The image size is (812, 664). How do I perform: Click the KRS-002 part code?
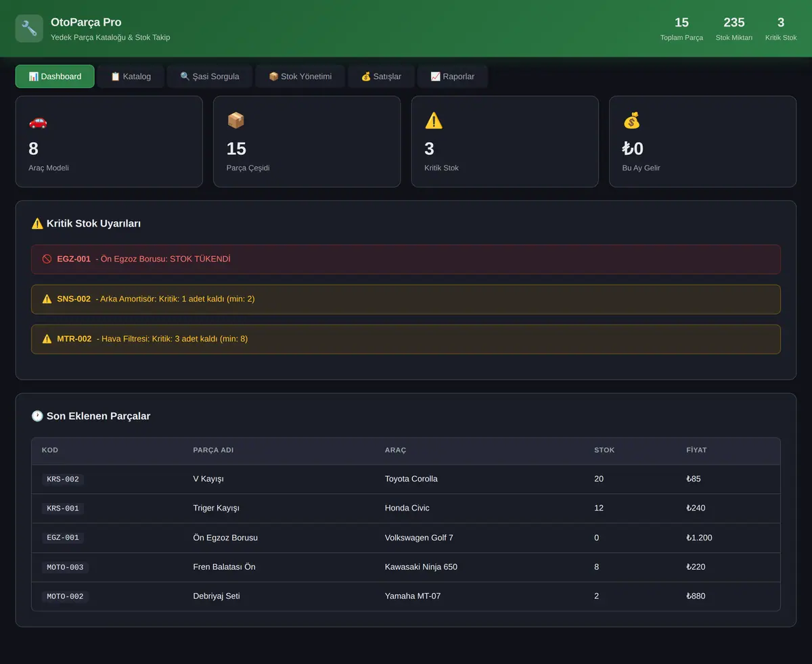click(63, 479)
